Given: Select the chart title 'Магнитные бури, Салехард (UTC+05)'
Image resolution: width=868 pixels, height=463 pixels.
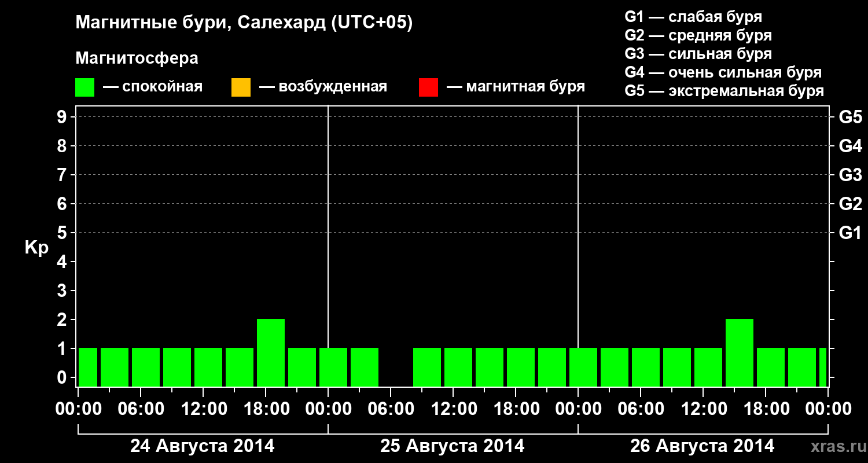Looking at the screenshot, I should click(x=244, y=23).
